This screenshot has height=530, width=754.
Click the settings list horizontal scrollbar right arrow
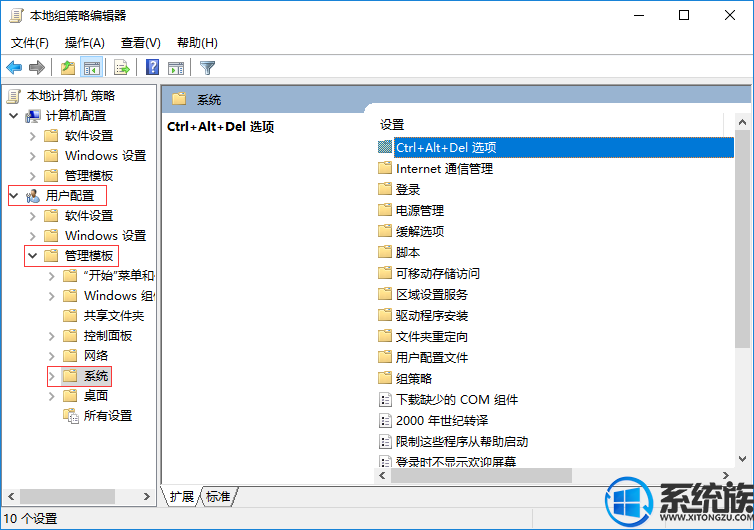[726, 475]
